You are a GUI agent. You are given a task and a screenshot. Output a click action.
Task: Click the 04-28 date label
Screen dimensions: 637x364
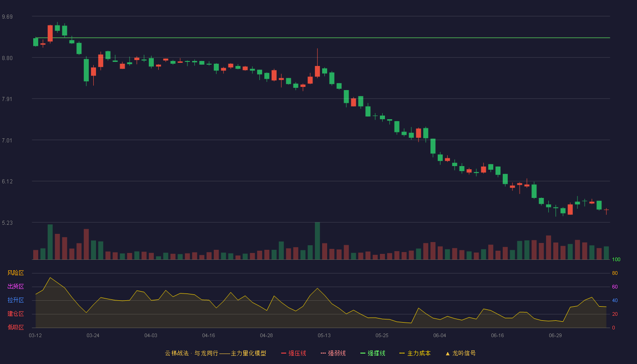coord(266,335)
